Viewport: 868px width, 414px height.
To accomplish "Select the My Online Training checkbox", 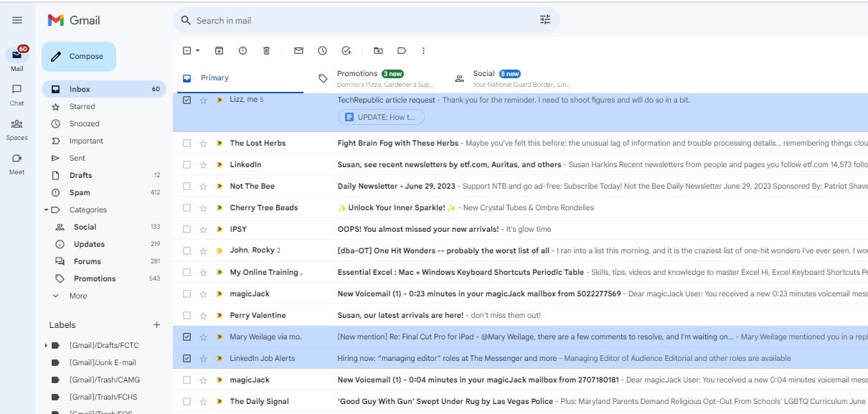I will click(x=187, y=272).
